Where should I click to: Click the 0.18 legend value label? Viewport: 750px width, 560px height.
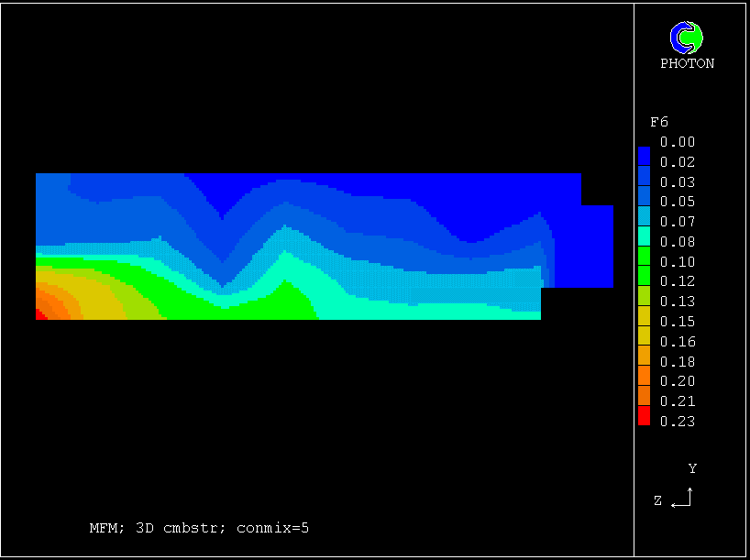tap(678, 361)
